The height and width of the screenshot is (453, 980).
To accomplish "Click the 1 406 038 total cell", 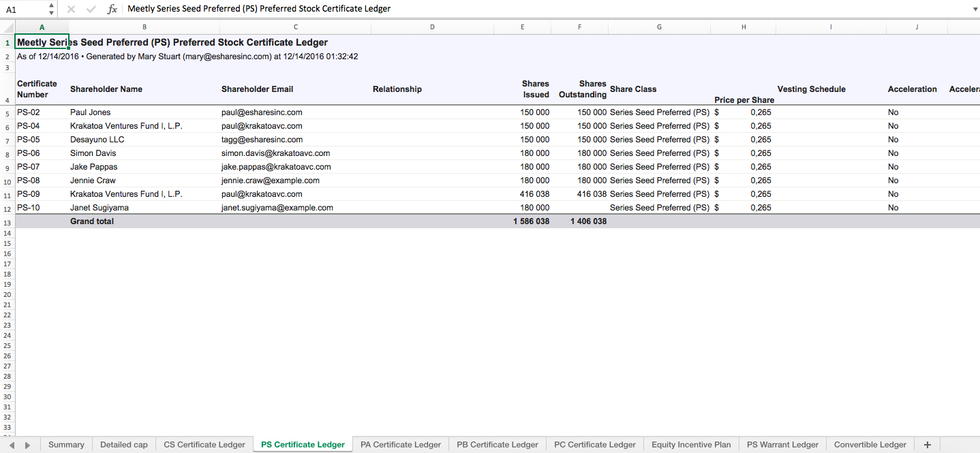I will (x=580, y=221).
